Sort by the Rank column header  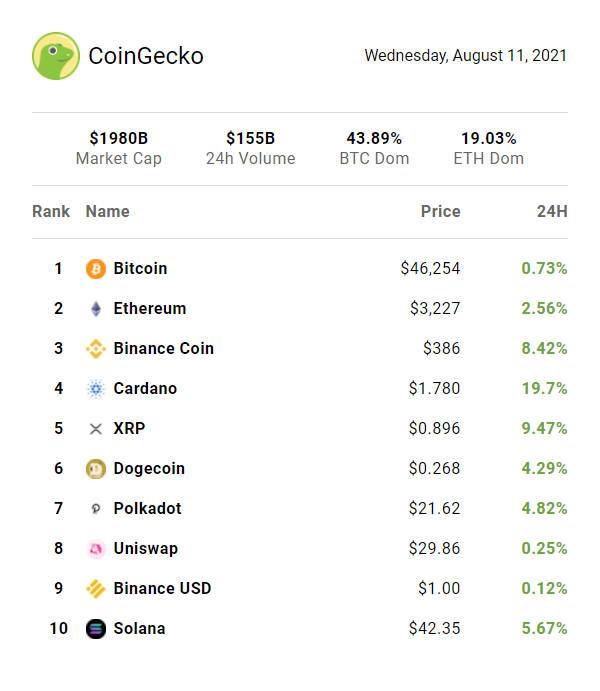coord(51,211)
